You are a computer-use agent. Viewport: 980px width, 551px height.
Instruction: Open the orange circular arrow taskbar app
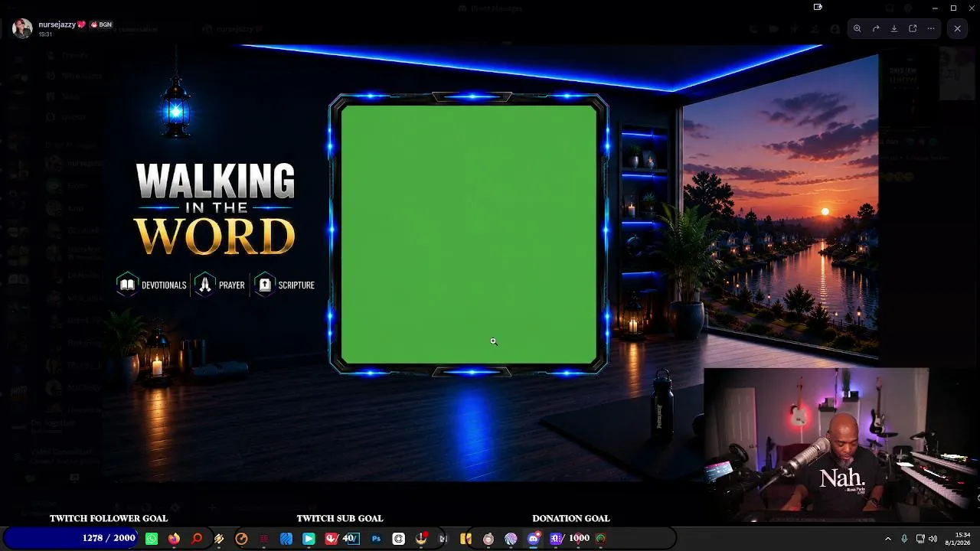point(241,539)
